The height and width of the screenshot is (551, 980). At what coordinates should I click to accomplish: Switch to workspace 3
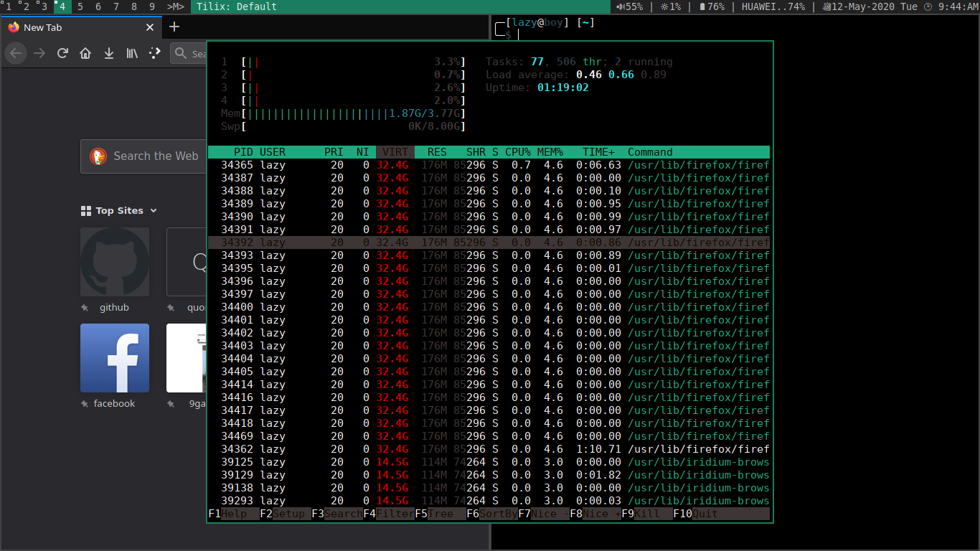click(x=44, y=6)
